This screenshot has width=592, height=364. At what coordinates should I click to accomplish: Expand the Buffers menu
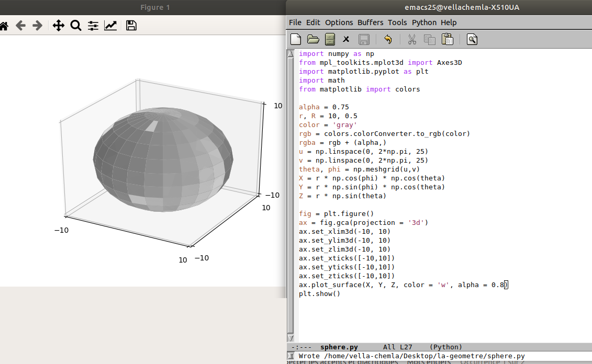pyautogui.click(x=370, y=22)
